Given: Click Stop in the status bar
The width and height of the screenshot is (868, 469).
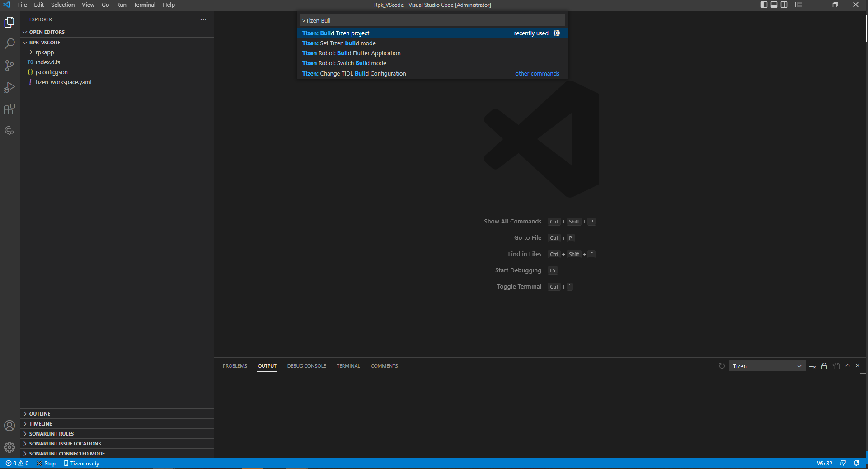Looking at the screenshot, I should 47,464.
